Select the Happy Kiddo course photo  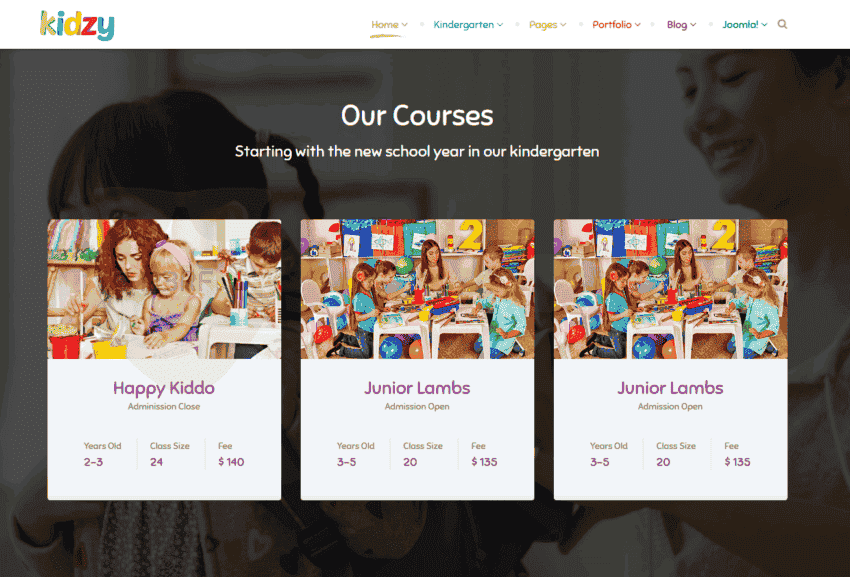(x=164, y=288)
